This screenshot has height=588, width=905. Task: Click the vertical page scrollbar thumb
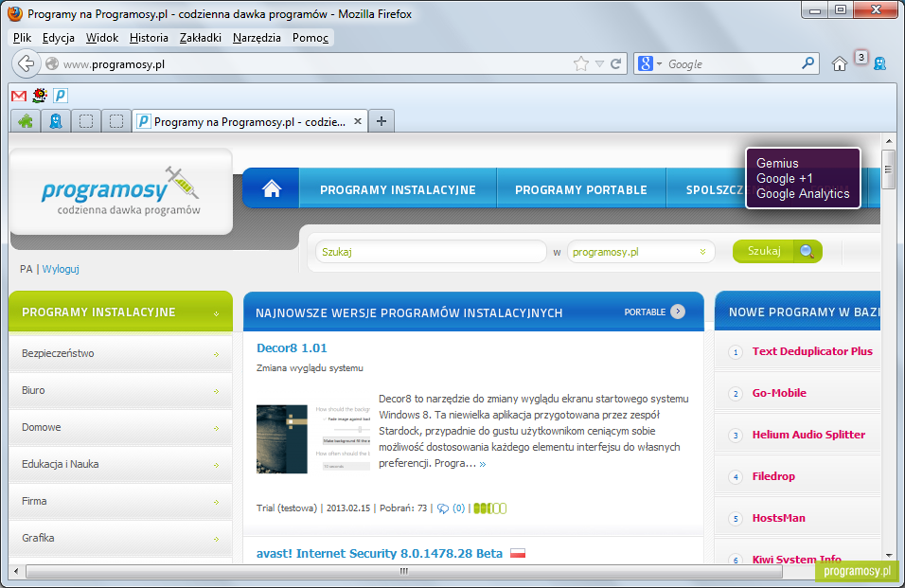[x=889, y=169]
